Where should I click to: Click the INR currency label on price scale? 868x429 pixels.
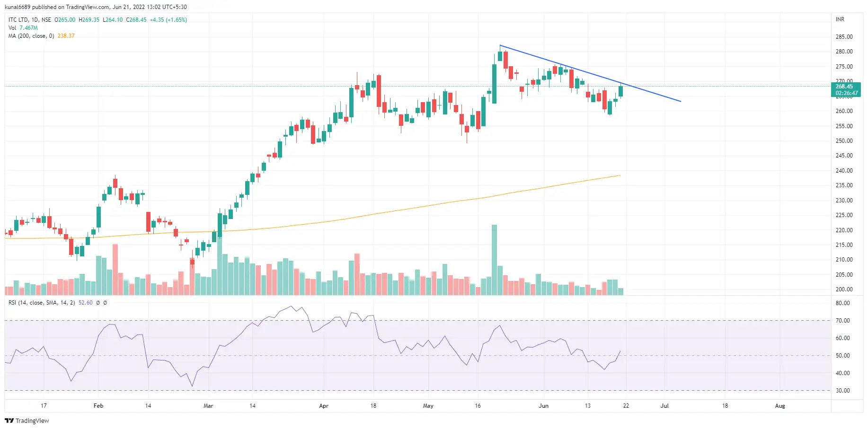coord(840,20)
